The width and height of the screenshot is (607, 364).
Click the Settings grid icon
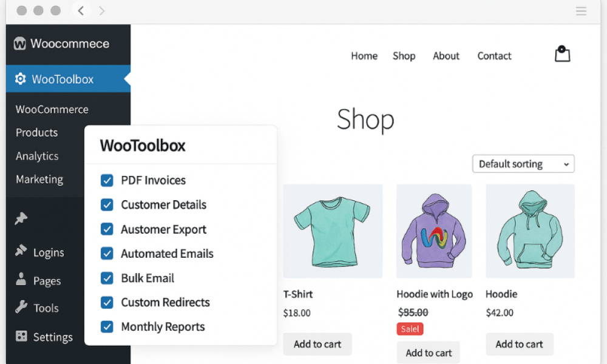tap(22, 337)
